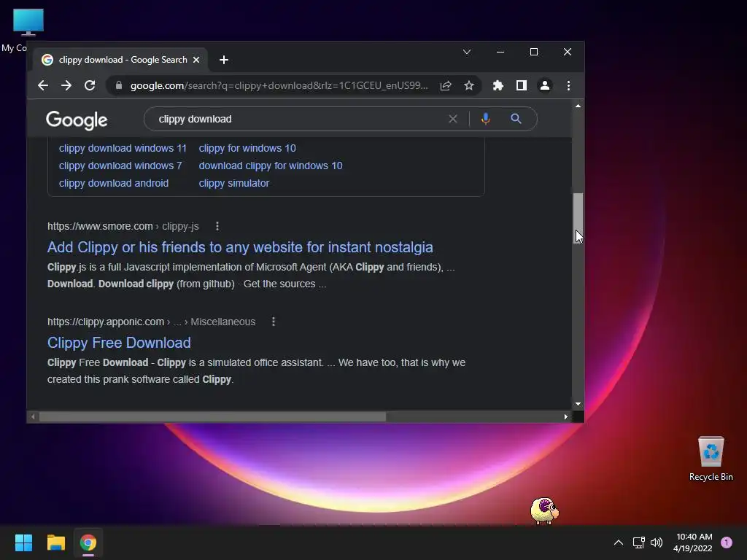Clear the search box with the X

coord(453,119)
